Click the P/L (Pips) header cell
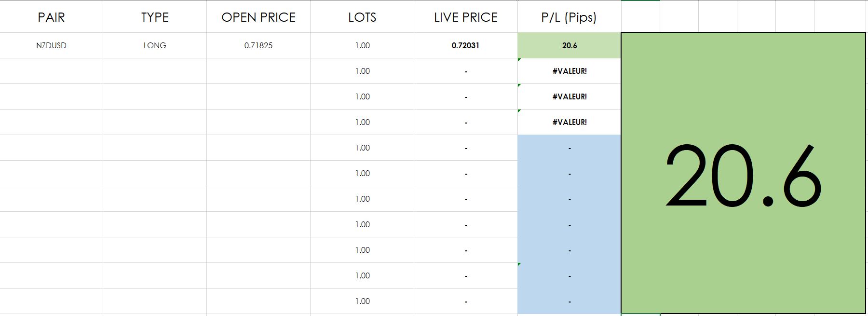This screenshot has height=316, width=868. click(569, 17)
